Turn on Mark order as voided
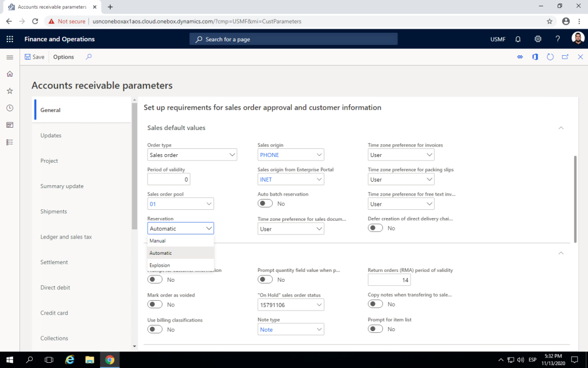This screenshot has height=368, width=588. [x=154, y=304]
